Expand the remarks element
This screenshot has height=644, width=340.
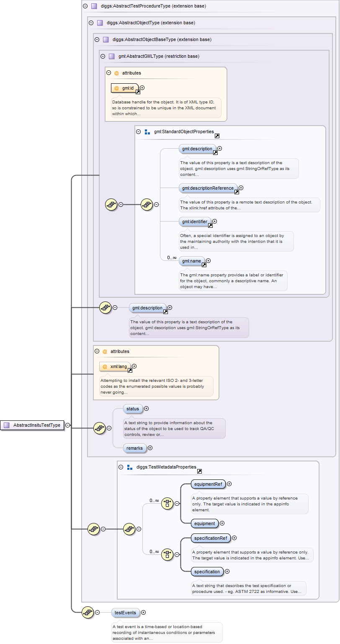[150, 448]
